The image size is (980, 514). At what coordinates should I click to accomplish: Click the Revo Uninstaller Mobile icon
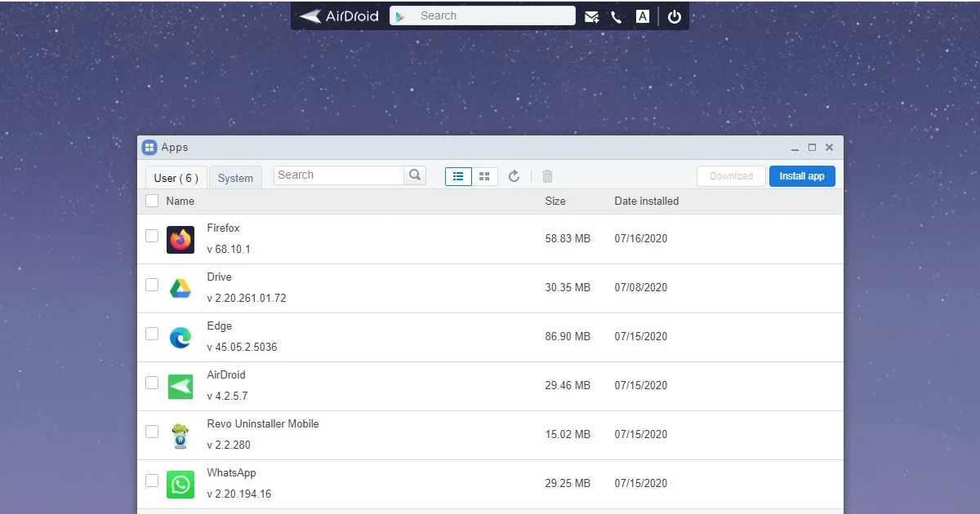180,436
